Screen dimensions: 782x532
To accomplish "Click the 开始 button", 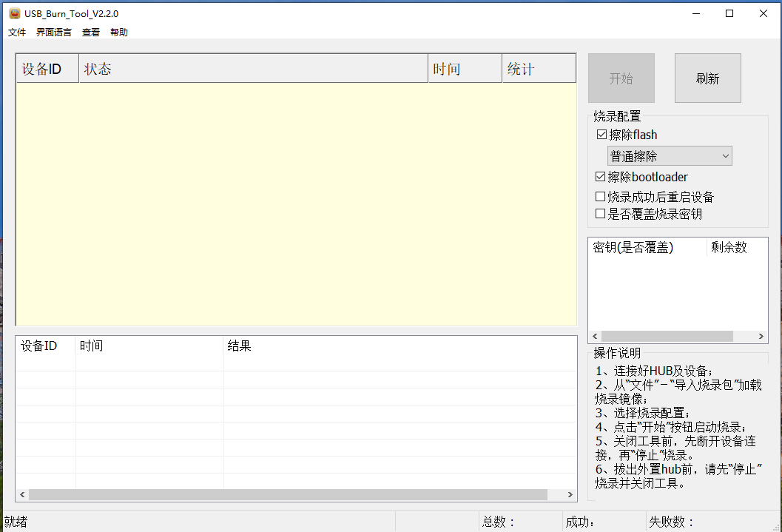I will pos(621,78).
